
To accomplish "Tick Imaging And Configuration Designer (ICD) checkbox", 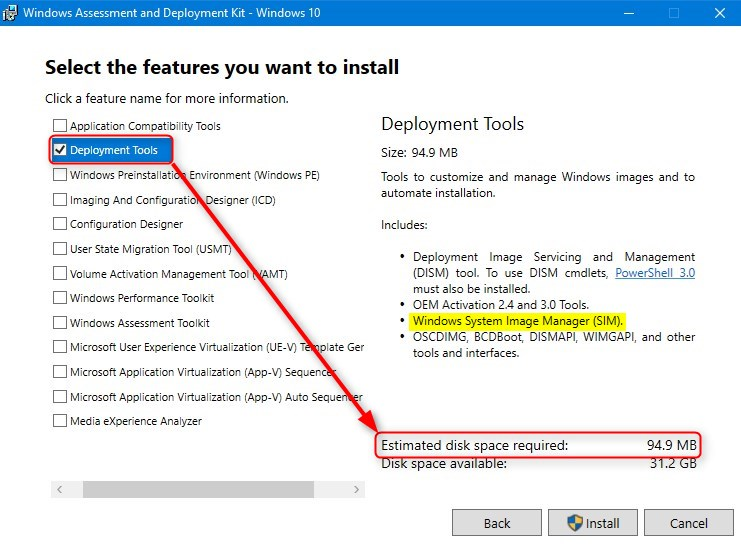I will click(60, 200).
